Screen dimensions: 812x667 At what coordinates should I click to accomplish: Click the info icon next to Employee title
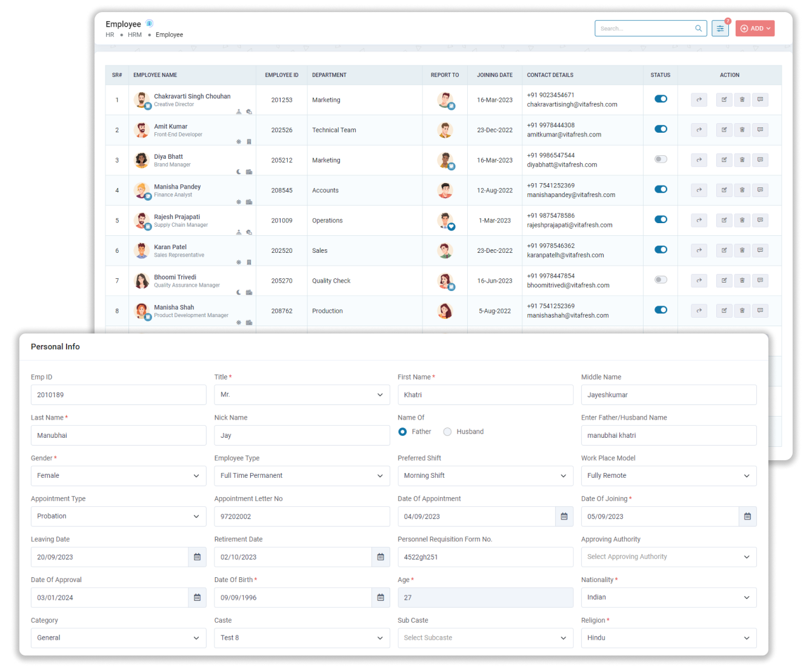(x=150, y=24)
